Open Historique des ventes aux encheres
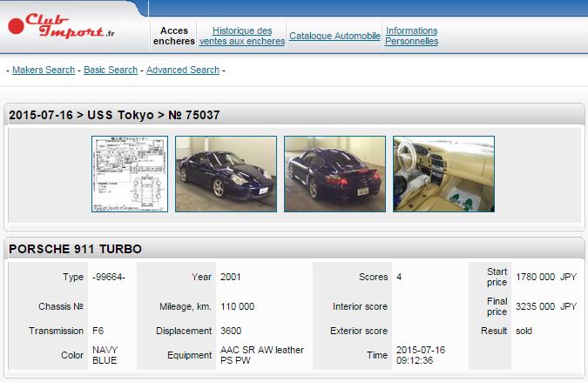588x382 pixels. point(241,36)
